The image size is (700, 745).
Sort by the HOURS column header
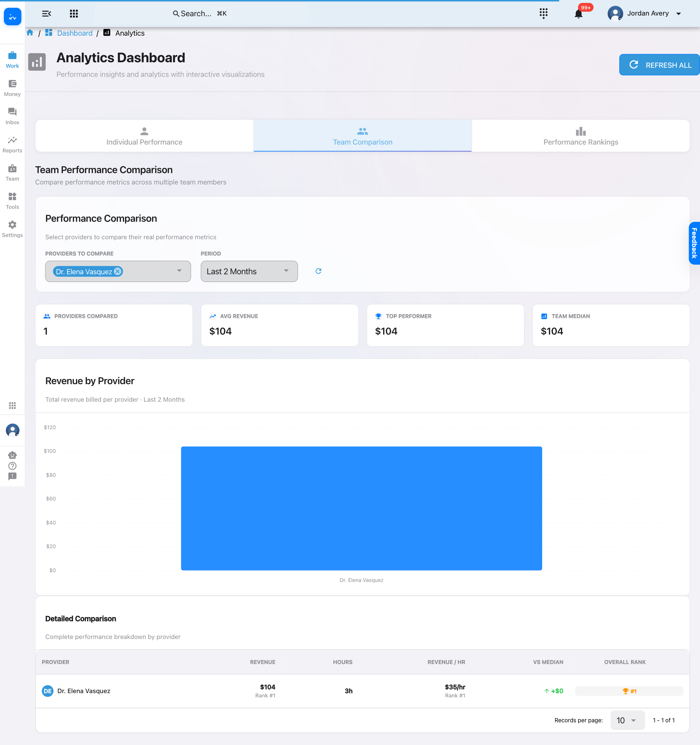tap(343, 662)
